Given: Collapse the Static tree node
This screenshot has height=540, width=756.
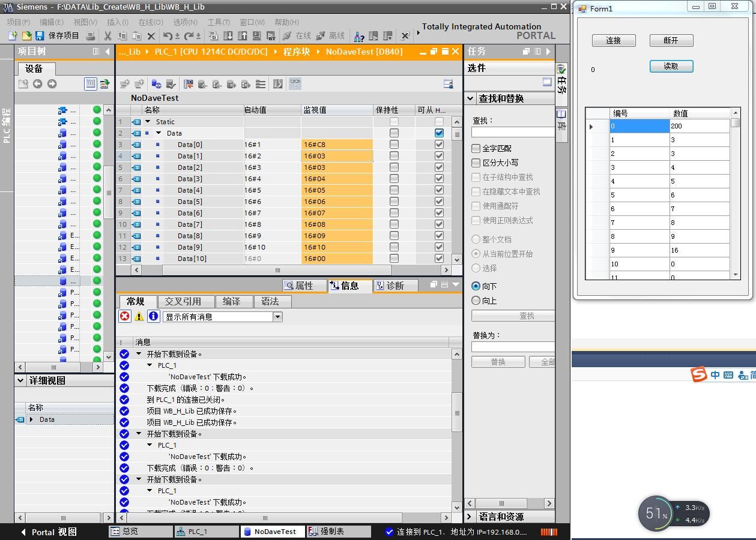Looking at the screenshot, I should (x=148, y=122).
